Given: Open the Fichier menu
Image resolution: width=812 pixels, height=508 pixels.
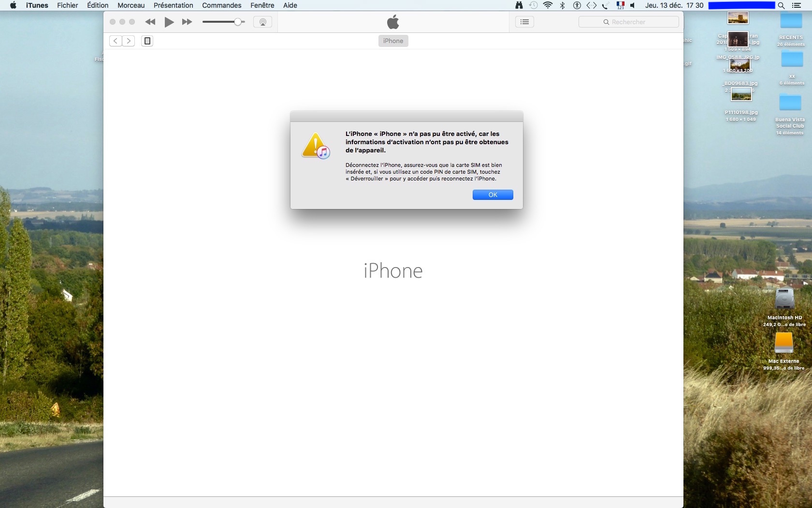Looking at the screenshot, I should pyautogui.click(x=68, y=5).
